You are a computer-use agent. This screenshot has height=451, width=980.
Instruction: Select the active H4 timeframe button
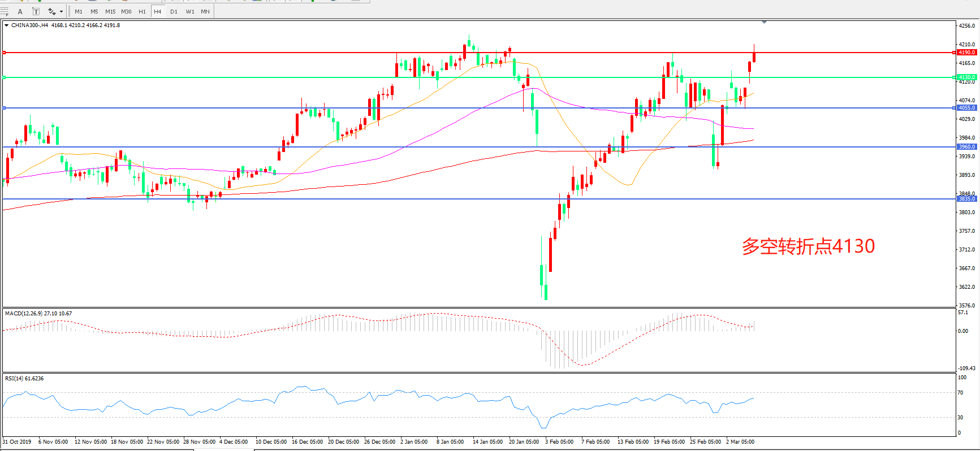pos(158,11)
